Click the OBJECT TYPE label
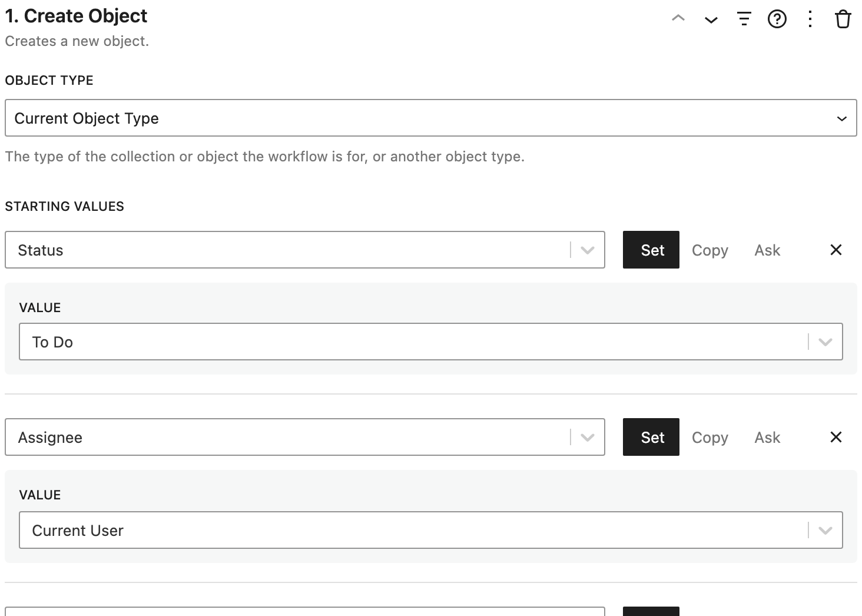This screenshot has width=862, height=616. click(x=49, y=80)
